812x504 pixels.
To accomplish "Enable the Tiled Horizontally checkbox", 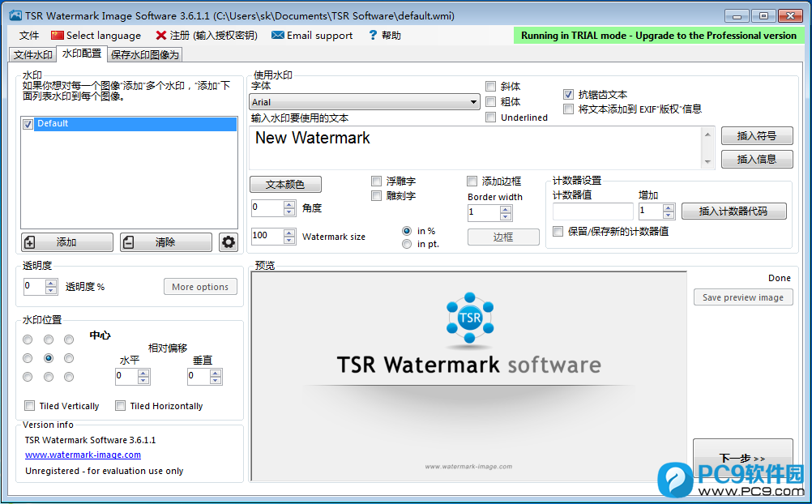I will tap(120, 406).
